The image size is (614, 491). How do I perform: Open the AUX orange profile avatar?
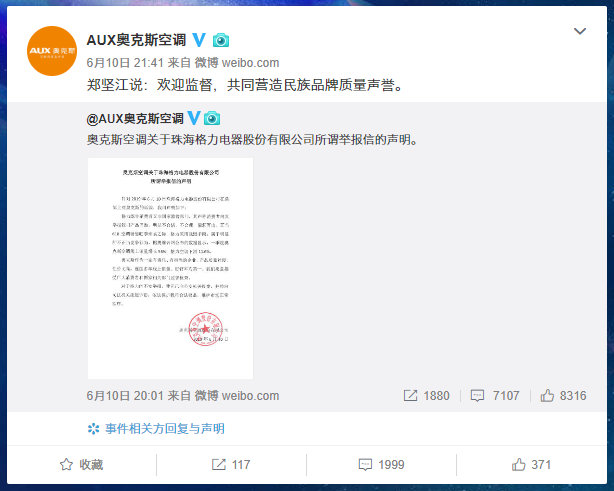[52, 51]
